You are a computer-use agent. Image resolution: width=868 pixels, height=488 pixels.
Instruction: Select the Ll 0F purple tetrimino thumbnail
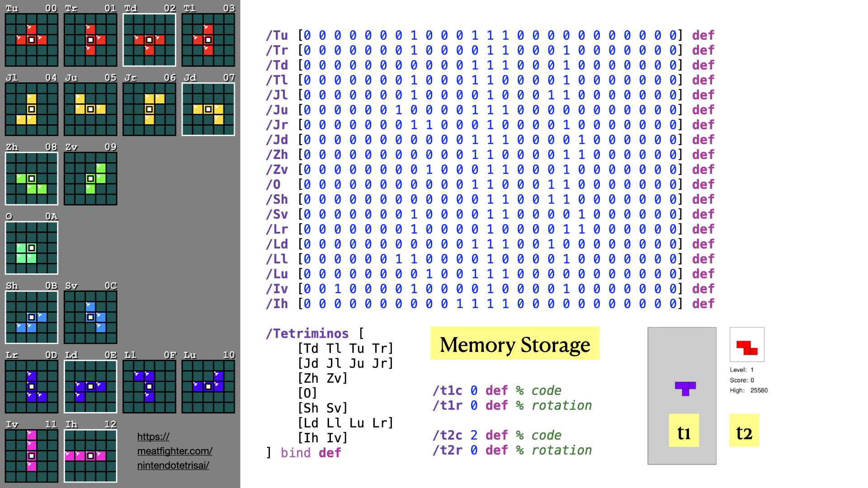[149, 386]
